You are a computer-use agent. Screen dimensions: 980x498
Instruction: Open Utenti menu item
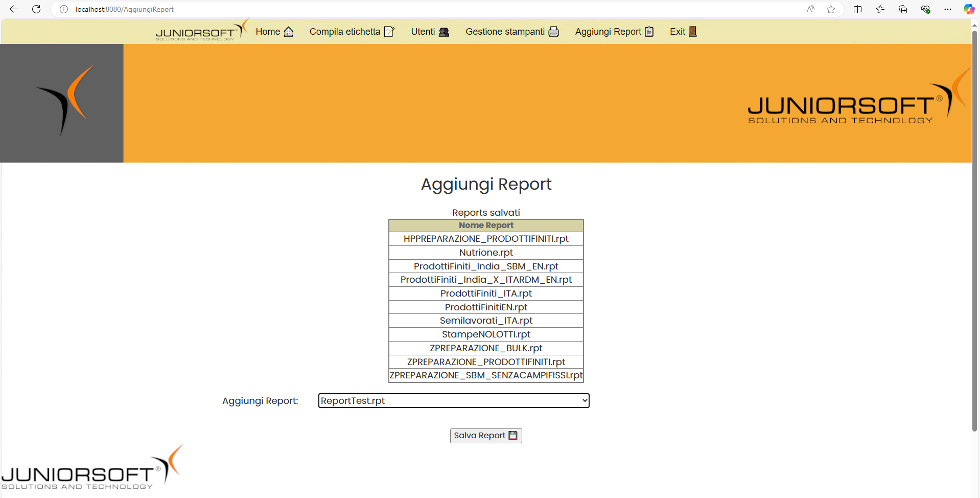430,32
